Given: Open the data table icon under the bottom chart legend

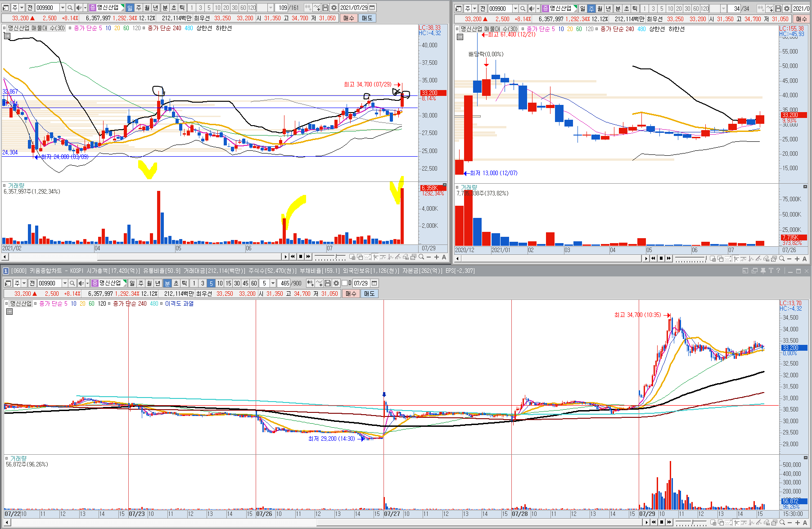Looking at the screenshot, I should click(x=9, y=312).
